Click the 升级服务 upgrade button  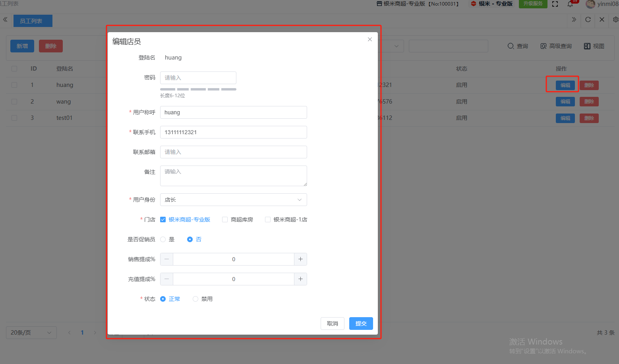click(533, 4)
